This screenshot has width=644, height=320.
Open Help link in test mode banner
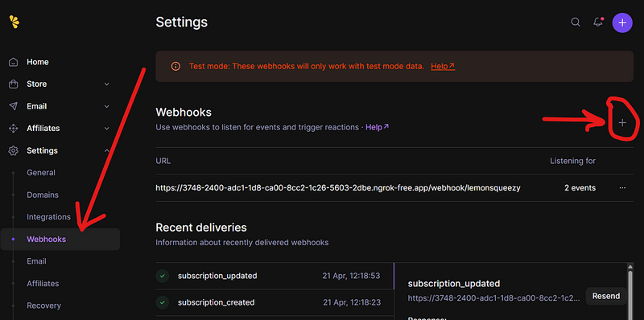tap(442, 66)
